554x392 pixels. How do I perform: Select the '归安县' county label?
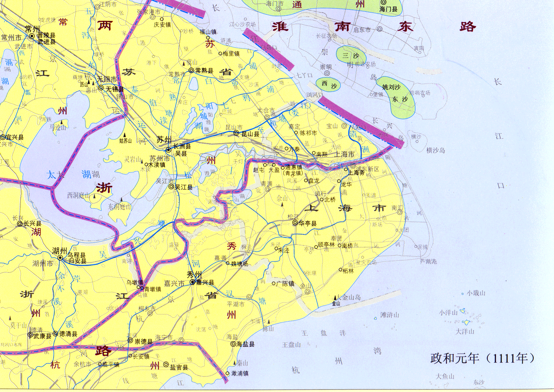(x=77, y=261)
